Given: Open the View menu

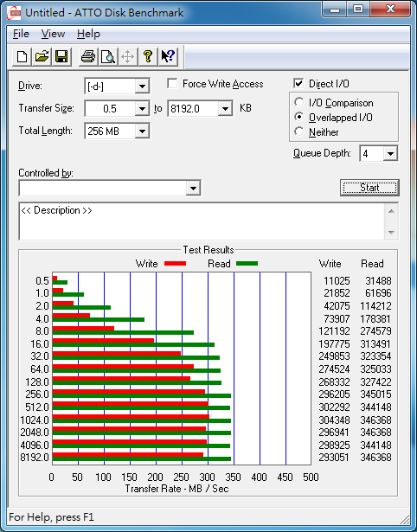Looking at the screenshot, I should pos(53,34).
